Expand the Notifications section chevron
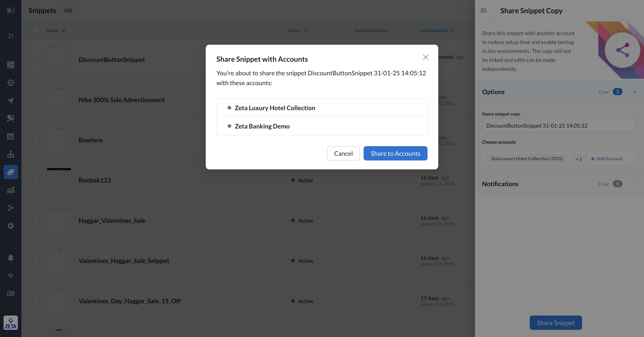The width and height of the screenshot is (644, 337). (635, 184)
